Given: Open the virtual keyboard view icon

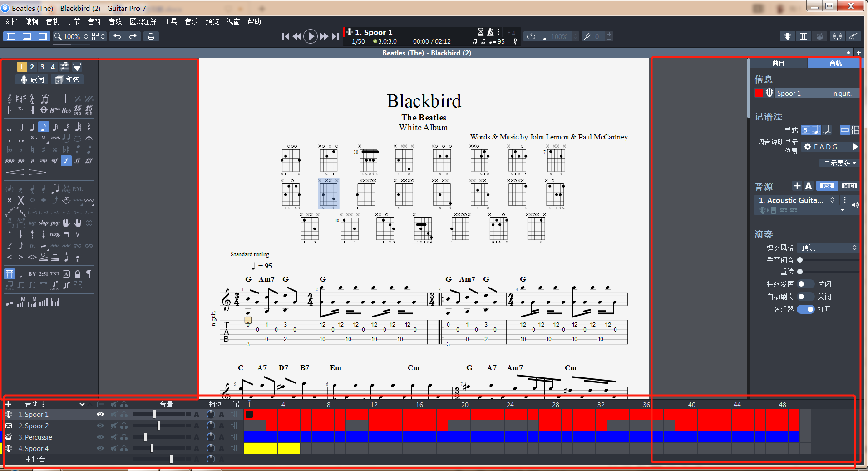Looking at the screenshot, I should pos(804,36).
